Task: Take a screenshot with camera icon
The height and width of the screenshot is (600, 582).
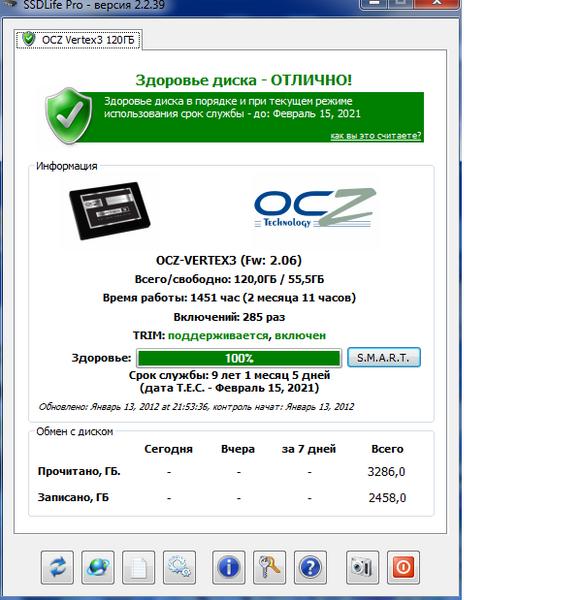Action: [x=362, y=567]
